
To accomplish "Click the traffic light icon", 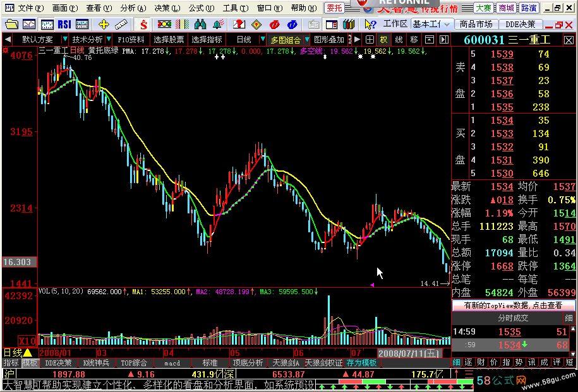I will tap(164, 25).
